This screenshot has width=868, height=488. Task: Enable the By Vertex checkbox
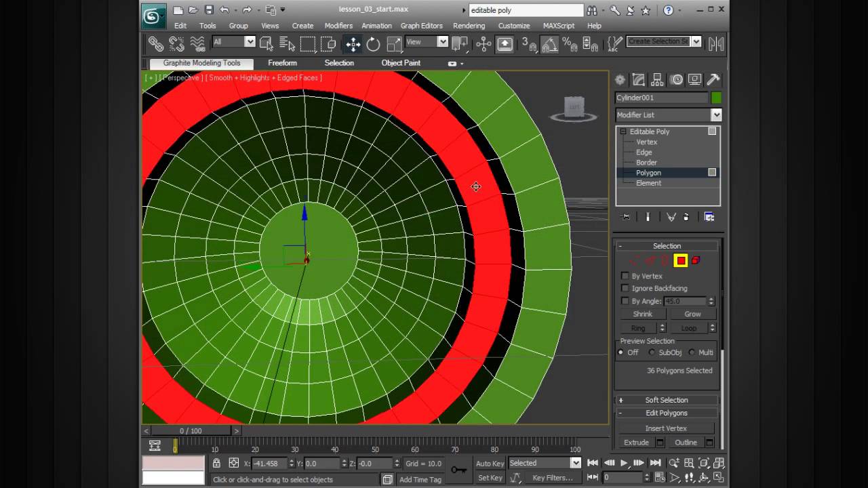(x=625, y=276)
